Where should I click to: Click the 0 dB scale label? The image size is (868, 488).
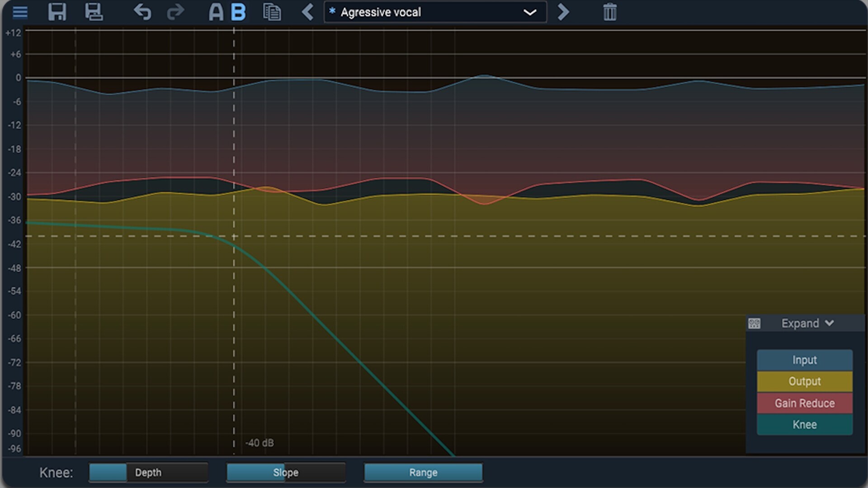18,78
